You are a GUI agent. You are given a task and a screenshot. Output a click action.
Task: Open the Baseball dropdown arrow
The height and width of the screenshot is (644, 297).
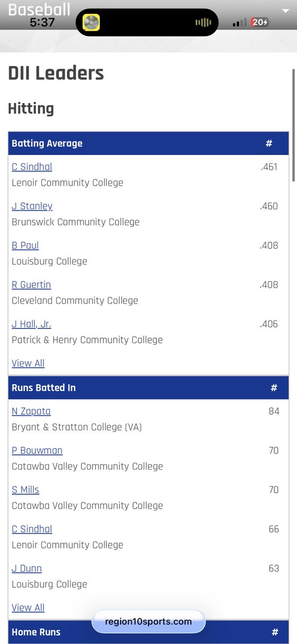click(285, 11)
